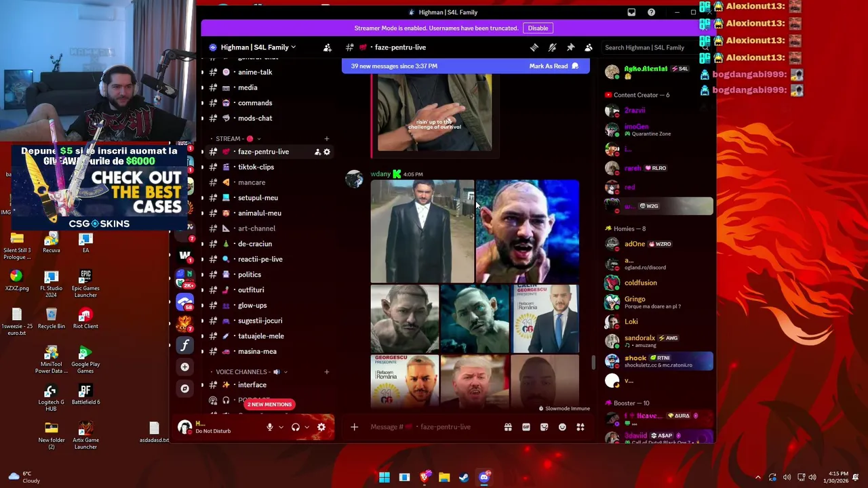This screenshot has width=868, height=488.
Task: Open microphone input options arrow
Action: click(280, 428)
